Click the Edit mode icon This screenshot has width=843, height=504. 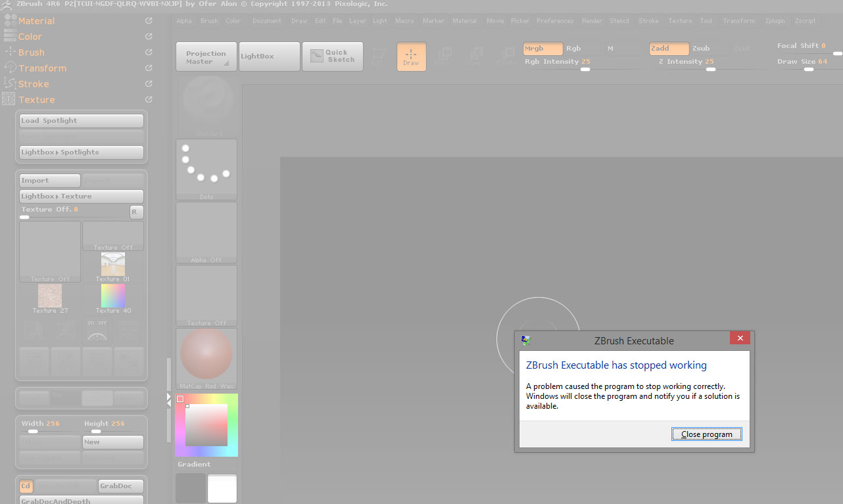[x=378, y=57]
